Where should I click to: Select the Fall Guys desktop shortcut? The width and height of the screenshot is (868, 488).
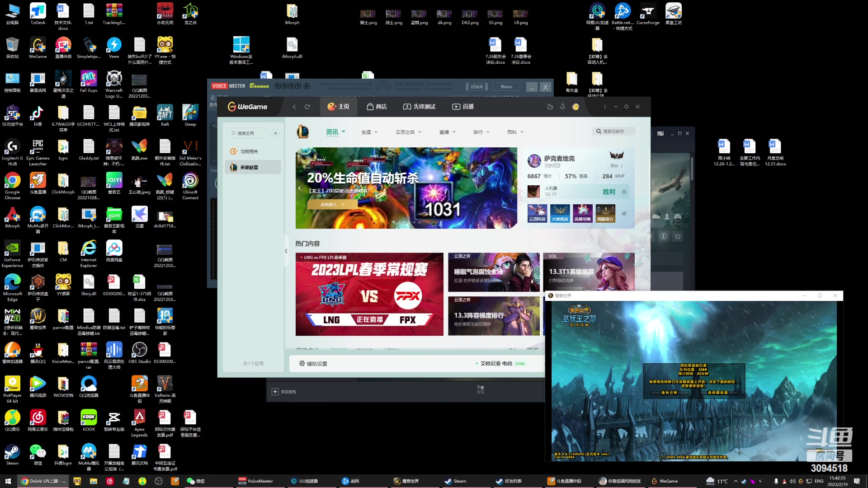(x=89, y=82)
